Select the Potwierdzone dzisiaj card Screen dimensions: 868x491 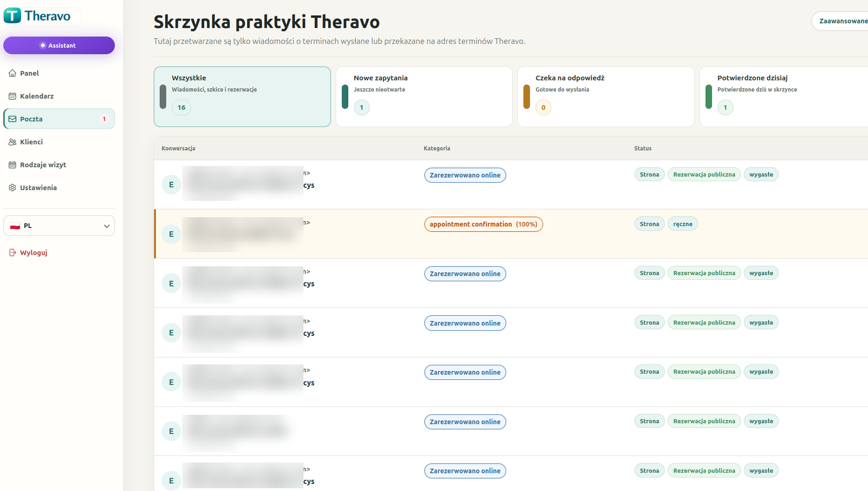[783, 97]
